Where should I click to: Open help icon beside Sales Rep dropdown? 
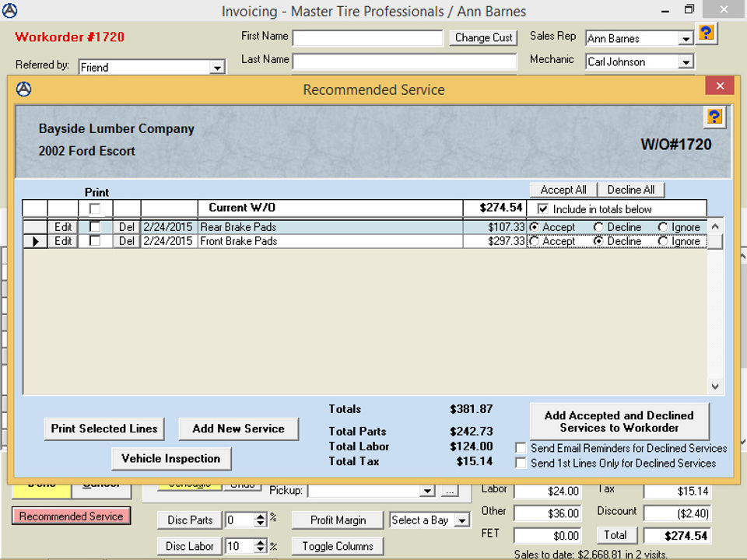[x=706, y=33]
